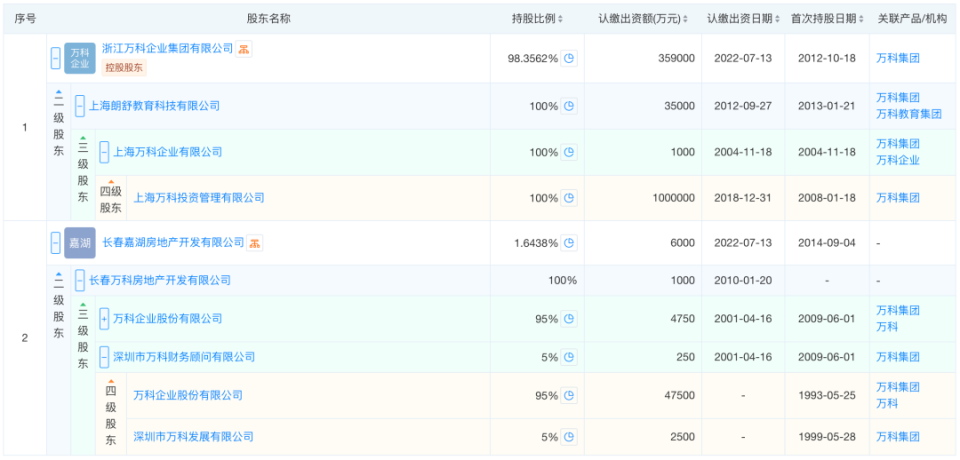Screen dimensions: 960x460
Task: Select the date 1999-05-28
Action: pos(827,437)
